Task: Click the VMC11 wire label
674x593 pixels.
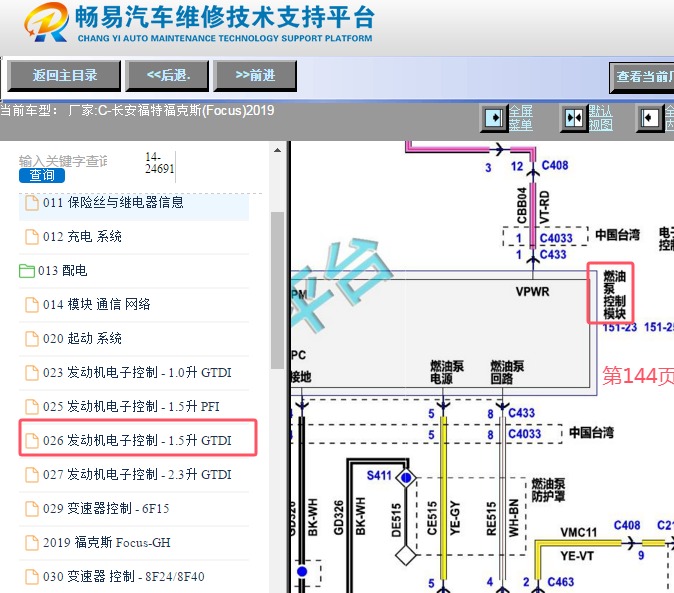Action: [579, 533]
